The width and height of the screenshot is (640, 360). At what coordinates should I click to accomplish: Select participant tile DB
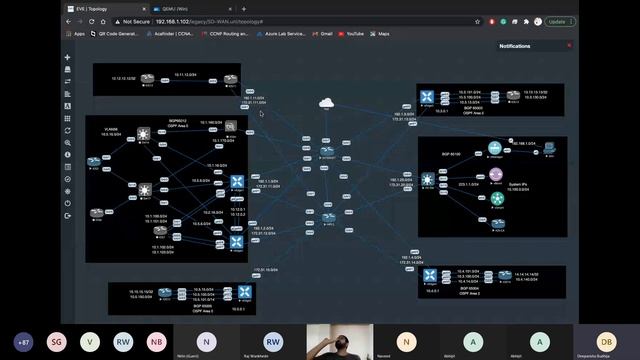[607, 342]
